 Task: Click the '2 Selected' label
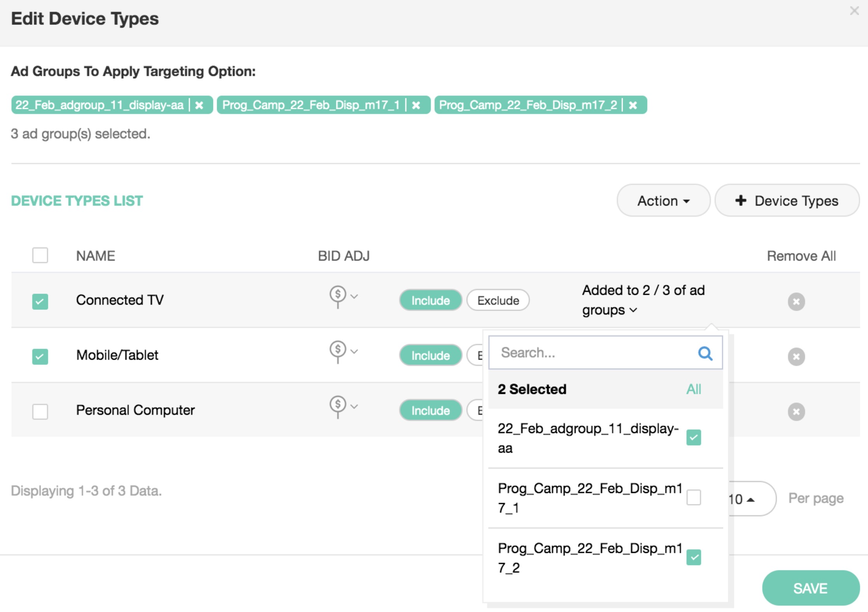coord(532,389)
